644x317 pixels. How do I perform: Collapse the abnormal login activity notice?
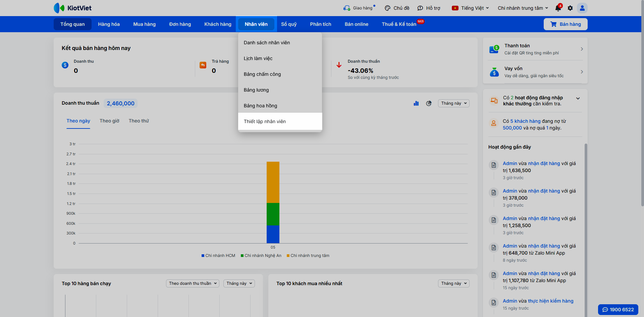(x=578, y=98)
